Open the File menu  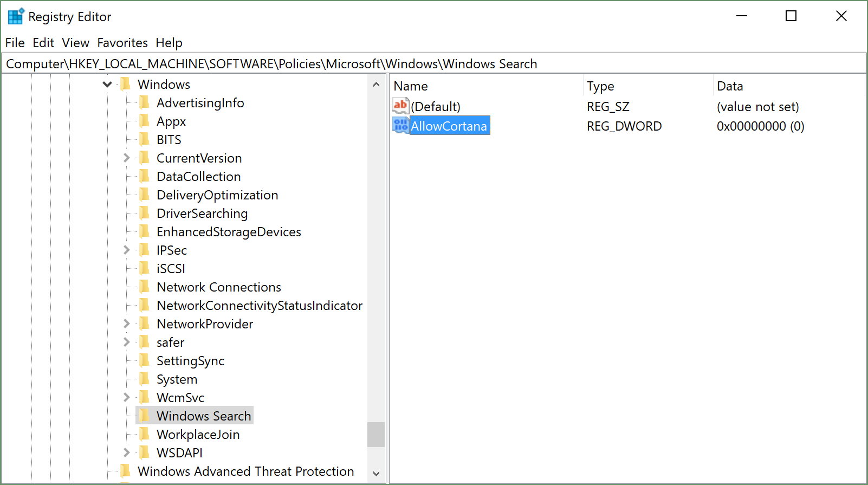(15, 43)
